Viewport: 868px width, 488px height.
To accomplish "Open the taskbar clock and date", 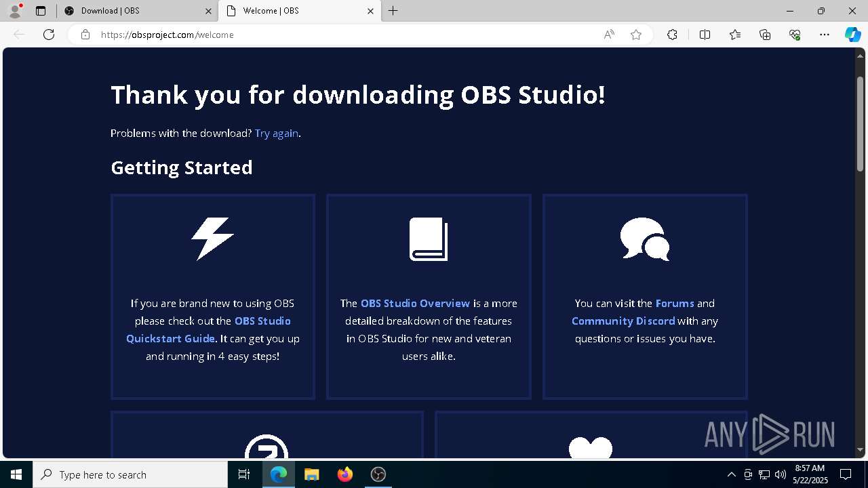I will [810, 474].
